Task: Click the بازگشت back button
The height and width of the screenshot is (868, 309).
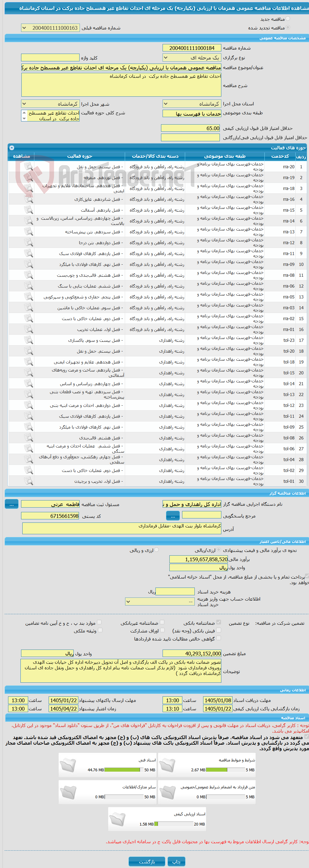Action: tap(147, 861)
